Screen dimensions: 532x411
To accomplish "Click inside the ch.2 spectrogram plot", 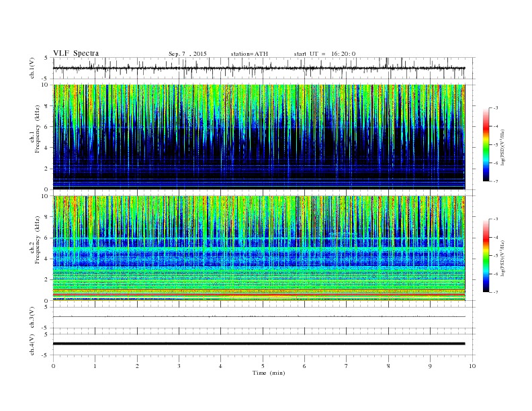I will 259,248.
